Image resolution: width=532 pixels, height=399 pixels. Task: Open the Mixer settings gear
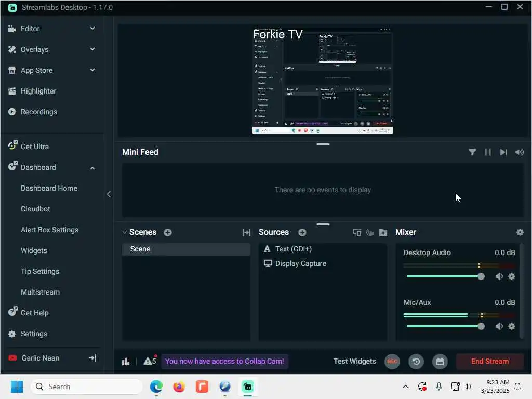click(x=520, y=232)
